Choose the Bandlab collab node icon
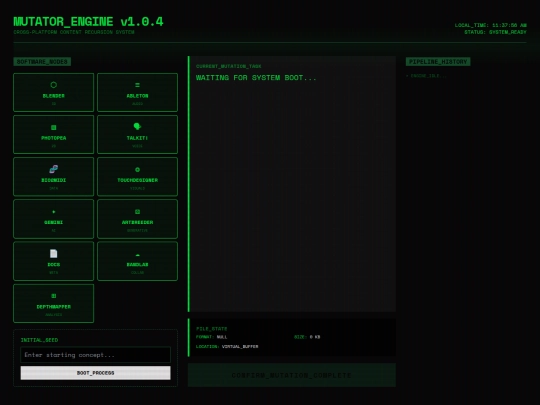 coord(137,255)
